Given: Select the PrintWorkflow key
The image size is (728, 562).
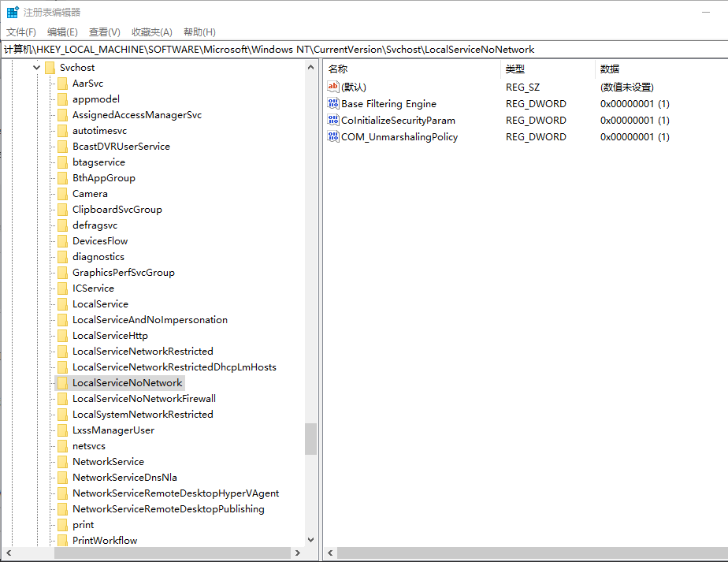Looking at the screenshot, I should (105, 541).
